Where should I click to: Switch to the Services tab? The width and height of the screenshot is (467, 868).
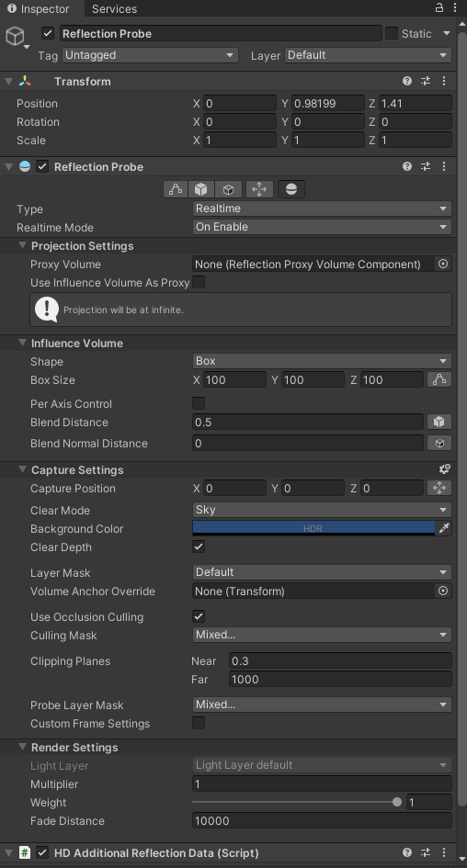pyautogui.click(x=114, y=9)
